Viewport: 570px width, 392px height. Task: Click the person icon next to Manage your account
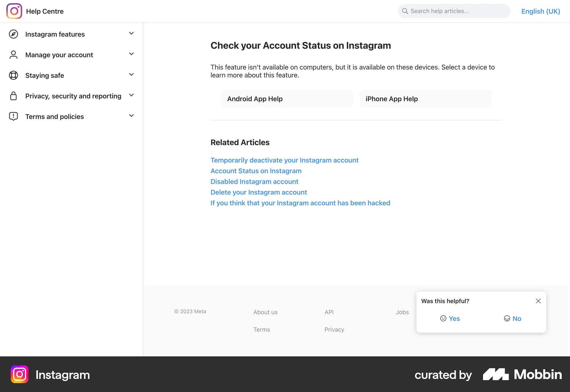(x=13, y=55)
